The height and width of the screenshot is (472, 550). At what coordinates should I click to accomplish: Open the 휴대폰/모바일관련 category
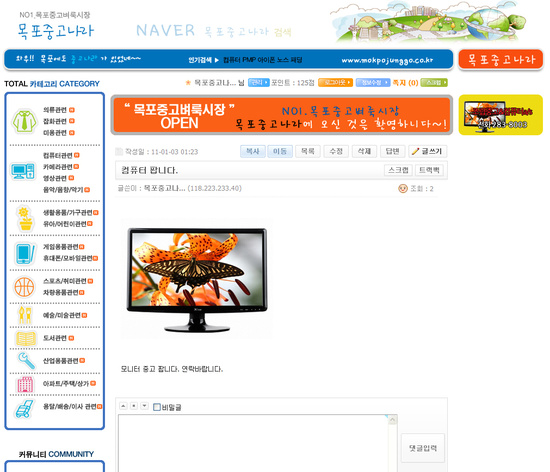click(68, 258)
